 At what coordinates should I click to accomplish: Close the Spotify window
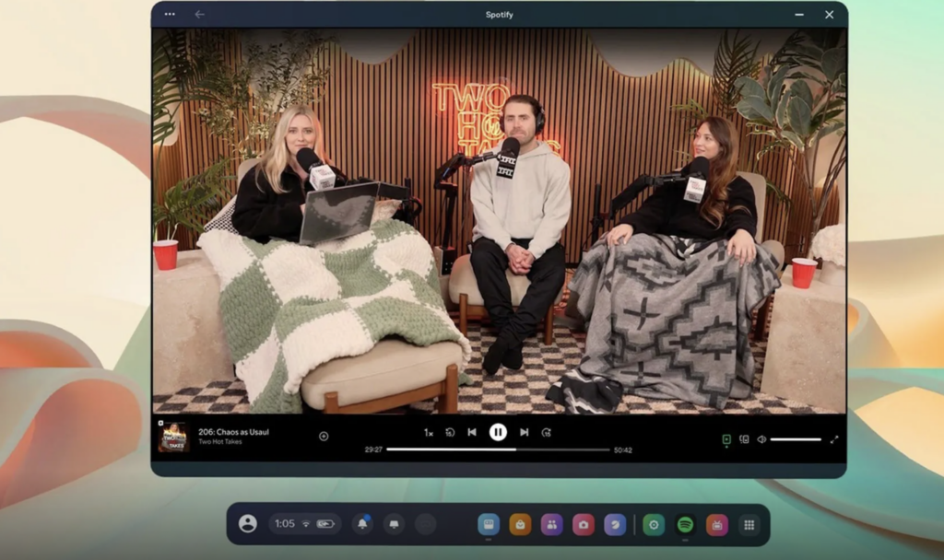829,15
